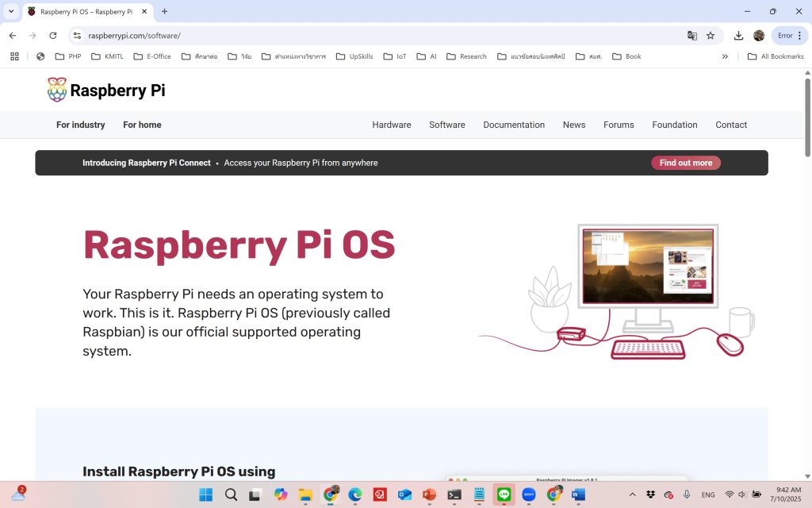Click the Find out more button
812x508 pixels.
pos(686,163)
